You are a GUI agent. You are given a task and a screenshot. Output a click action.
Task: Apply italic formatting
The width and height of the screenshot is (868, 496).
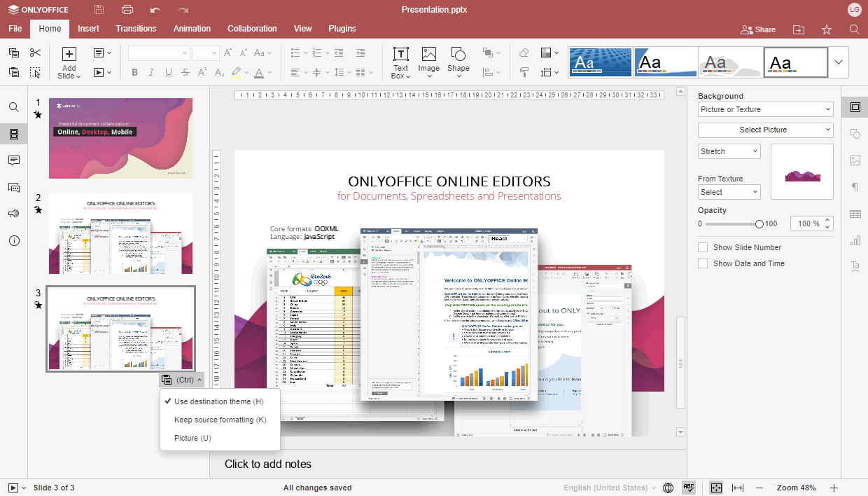tap(150, 72)
